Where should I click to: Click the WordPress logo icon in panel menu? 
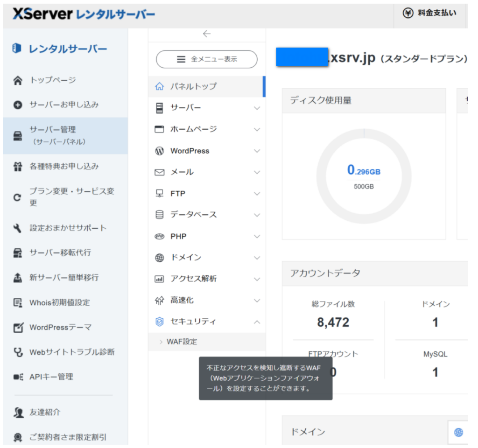(160, 151)
